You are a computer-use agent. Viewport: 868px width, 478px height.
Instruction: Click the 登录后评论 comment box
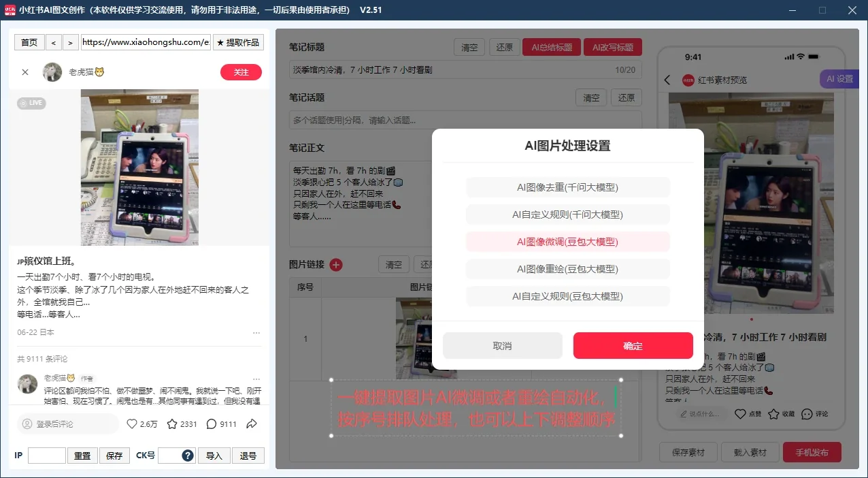[x=67, y=424]
